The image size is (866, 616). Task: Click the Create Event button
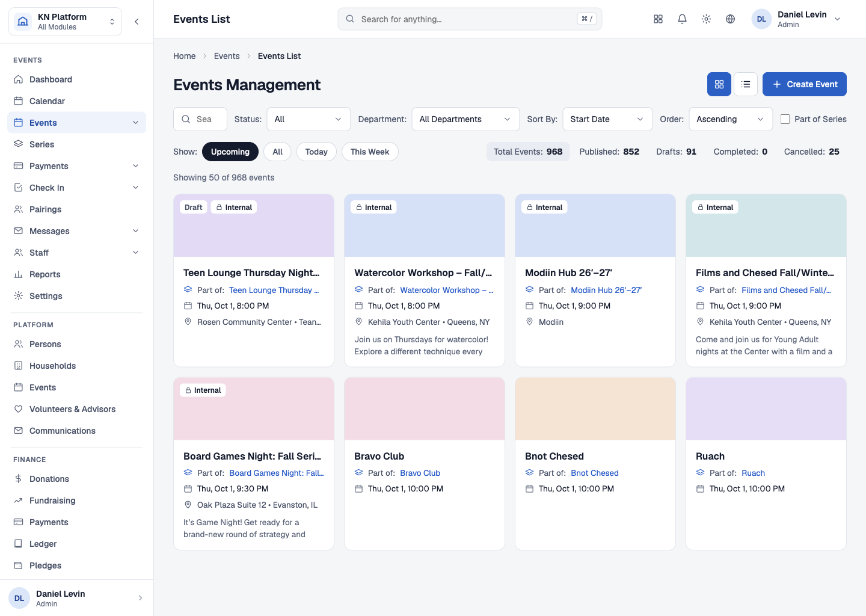point(805,84)
